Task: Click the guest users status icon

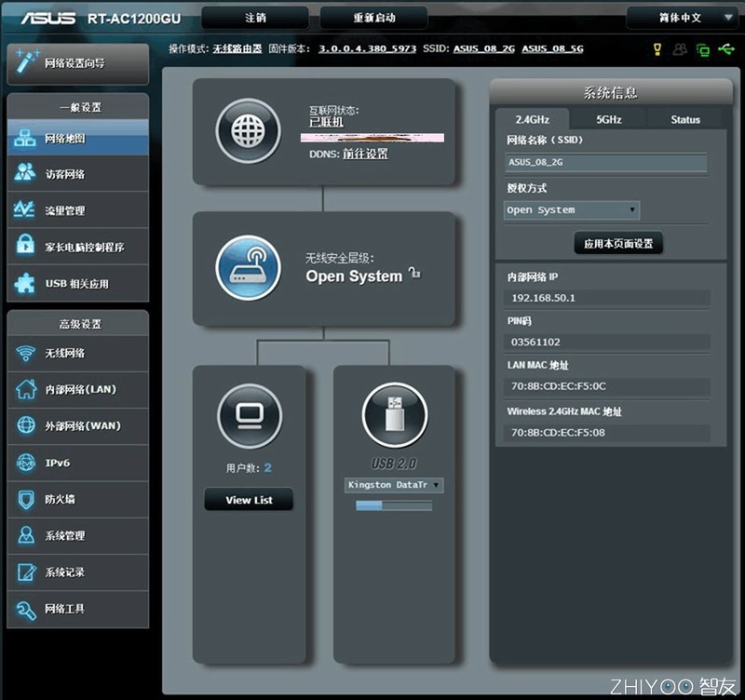Action: coord(680,49)
